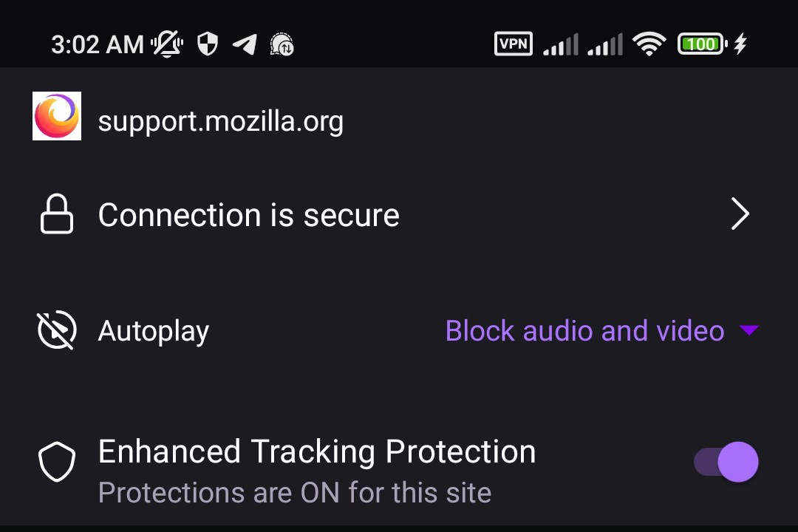Tap the tracking protection shield icon
The width and height of the screenshot is (798, 532).
click(x=57, y=463)
